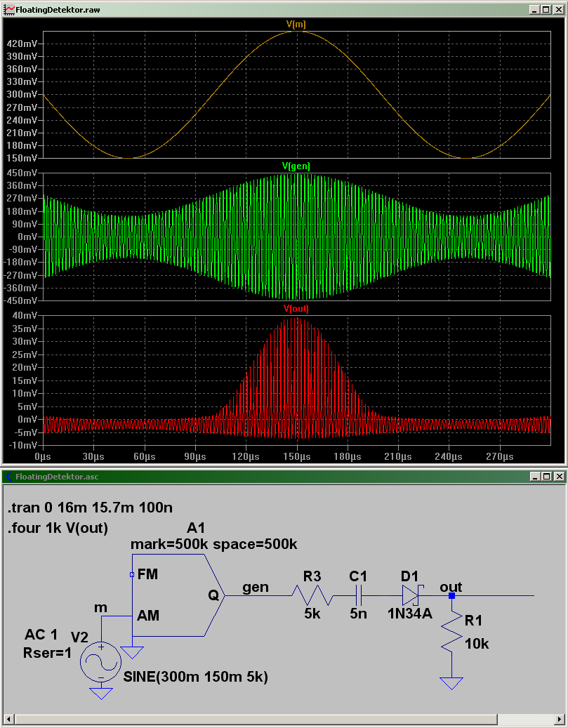Viewport: 568px width, 728px height.
Task: Click the ground symbol below the A1 block
Action: [132, 652]
